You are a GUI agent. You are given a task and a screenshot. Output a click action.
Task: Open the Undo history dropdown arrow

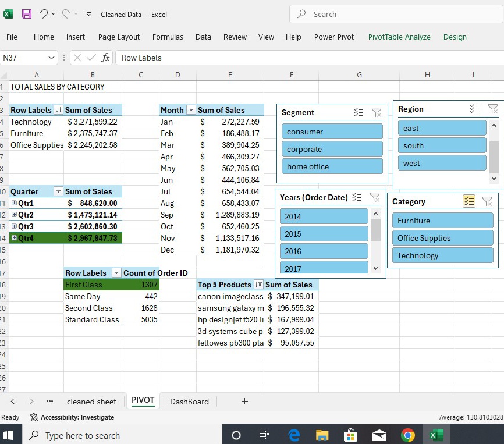coord(54,14)
